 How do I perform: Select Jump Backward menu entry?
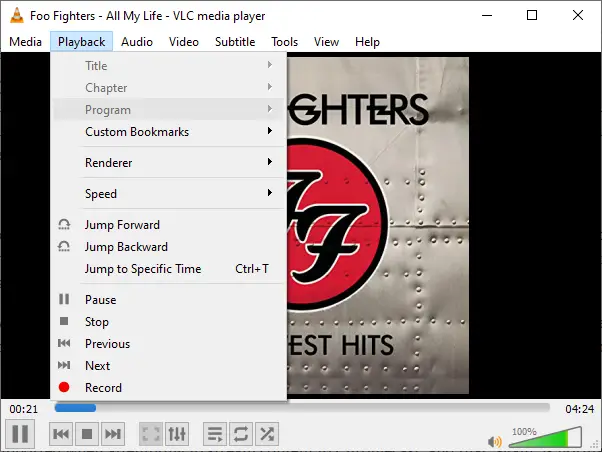[168, 247]
